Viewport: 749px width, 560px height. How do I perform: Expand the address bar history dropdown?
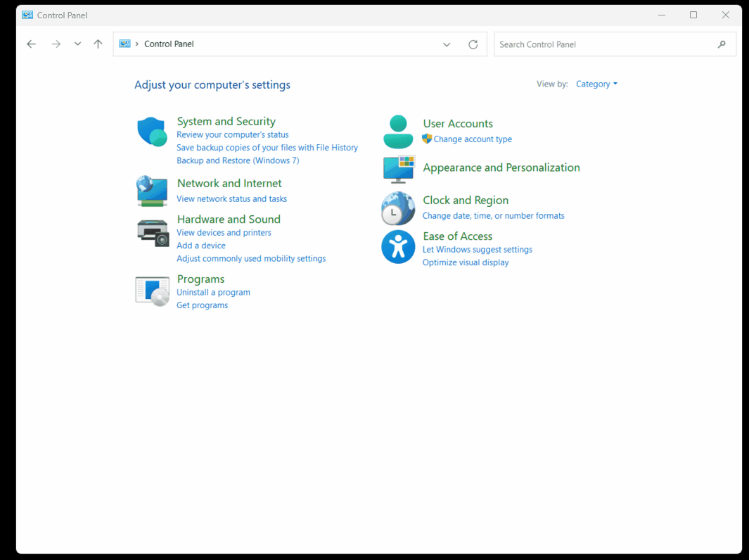[447, 44]
